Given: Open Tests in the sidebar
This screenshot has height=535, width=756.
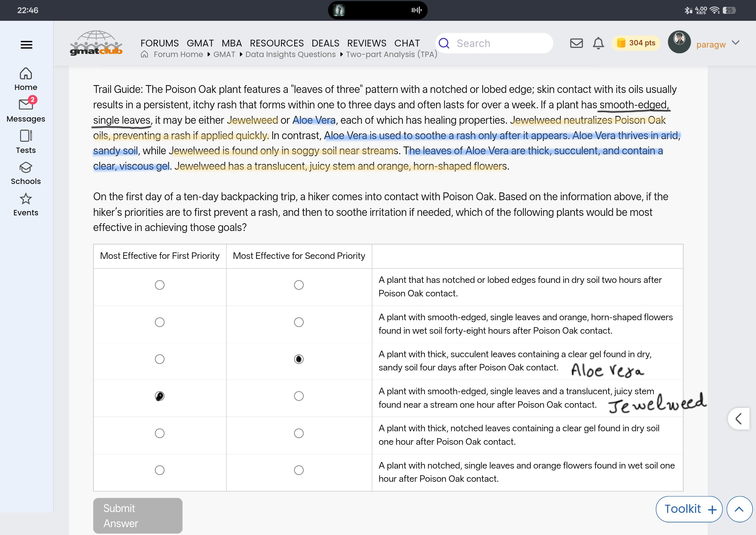Looking at the screenshot, I should [26, 142].
